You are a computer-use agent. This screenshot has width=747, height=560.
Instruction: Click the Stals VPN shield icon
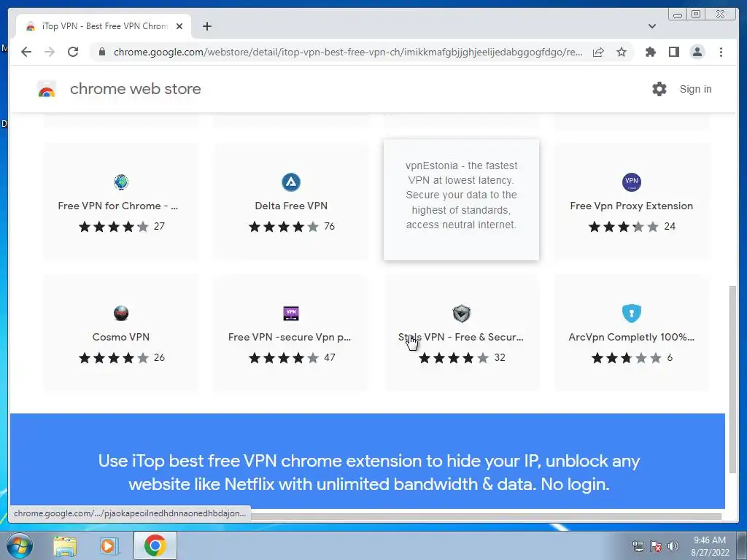461,314
